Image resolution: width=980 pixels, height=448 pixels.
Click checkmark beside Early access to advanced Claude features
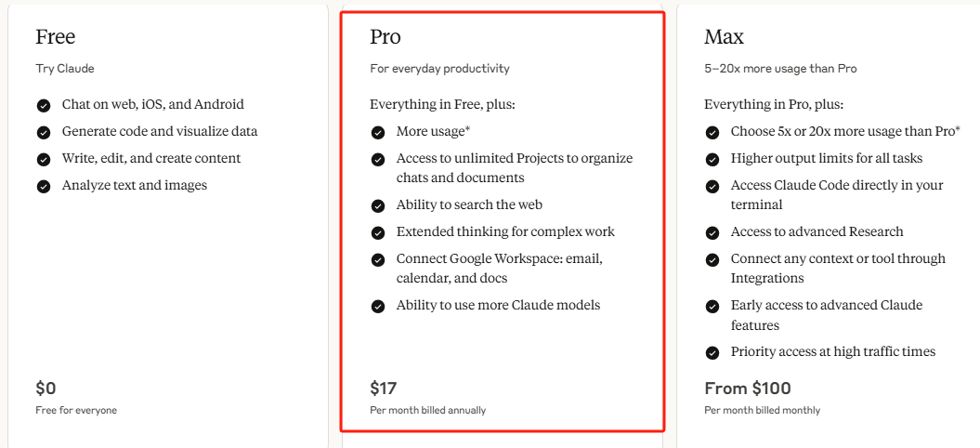(x=712, y=307)
